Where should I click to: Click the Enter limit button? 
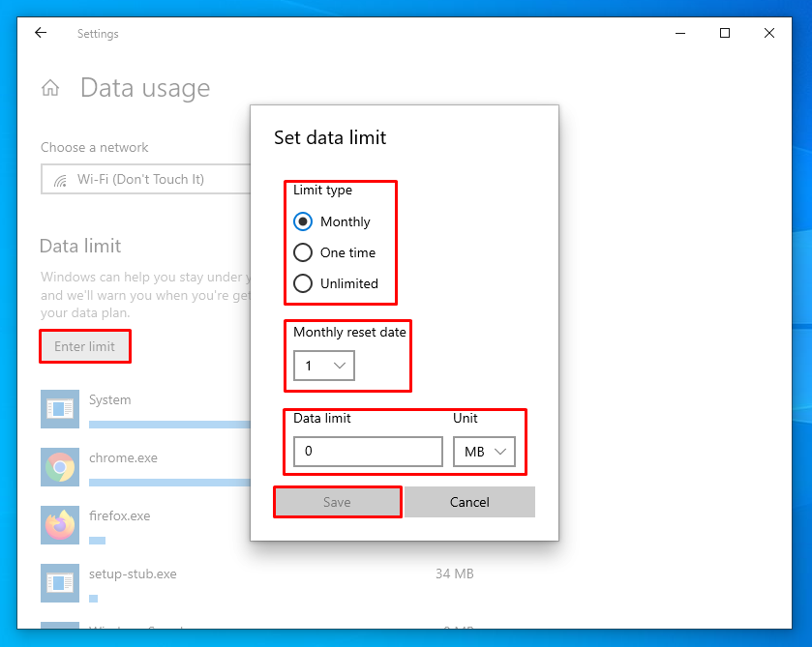click(x=85, y=346)
